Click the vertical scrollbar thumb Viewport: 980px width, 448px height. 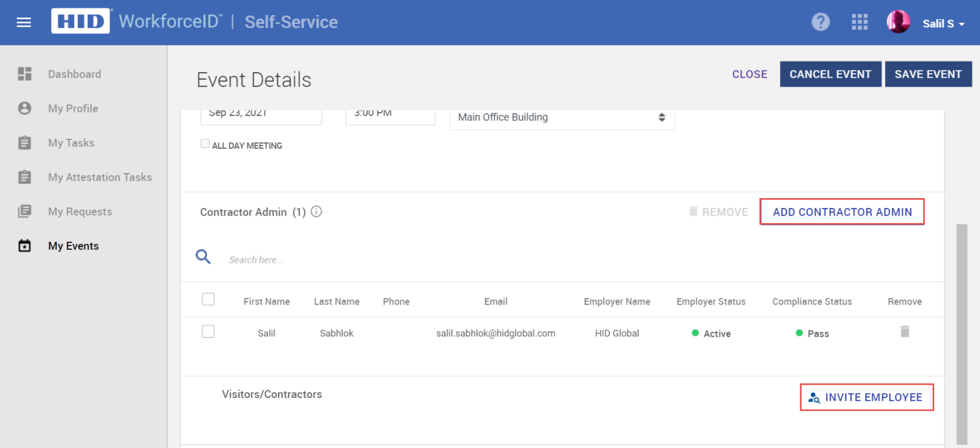pyautogui.click(x=962, y=334)
